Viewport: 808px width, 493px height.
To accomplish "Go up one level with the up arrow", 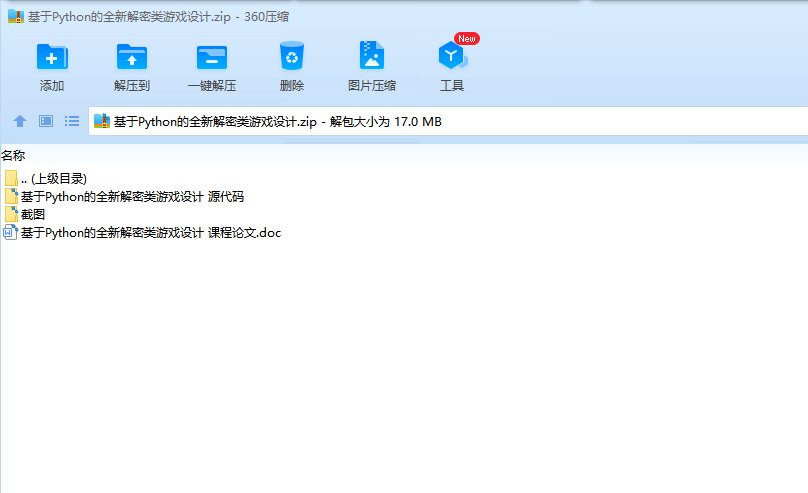I will [x=20, y=121].
